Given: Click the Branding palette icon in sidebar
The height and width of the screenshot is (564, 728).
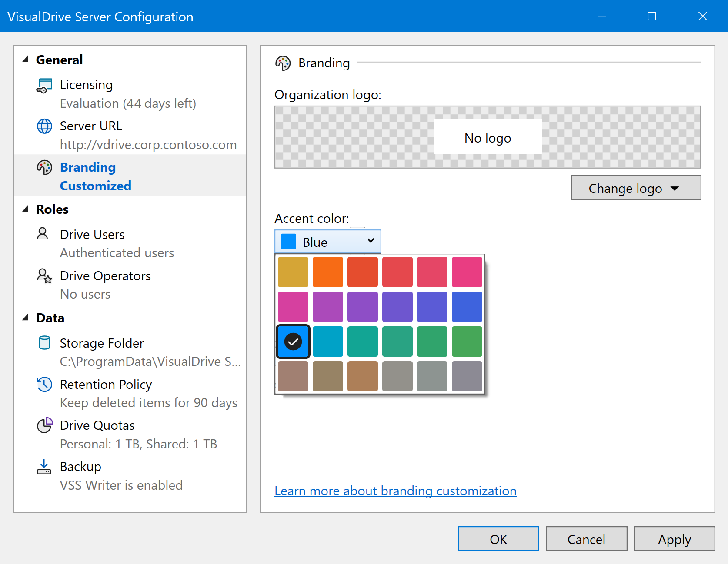Looking at the screenshot, I should (44, 168).
